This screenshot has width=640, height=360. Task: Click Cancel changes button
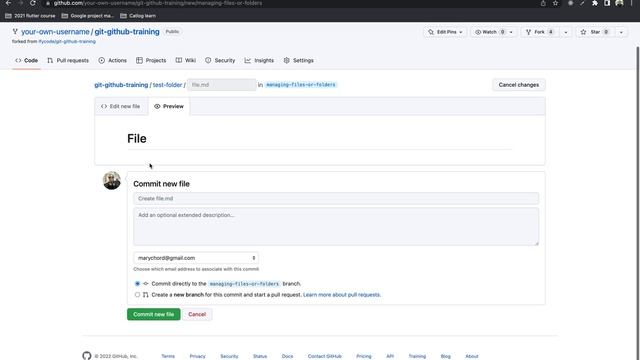(x=519, y=85)
